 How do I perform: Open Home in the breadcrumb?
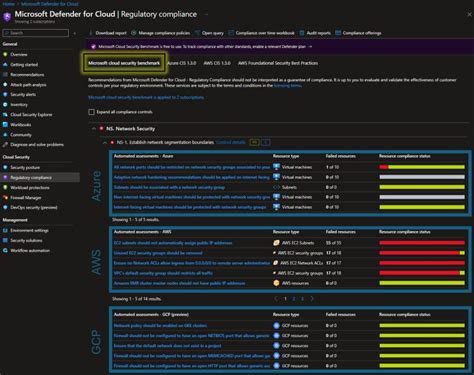(x=9, y=4)
